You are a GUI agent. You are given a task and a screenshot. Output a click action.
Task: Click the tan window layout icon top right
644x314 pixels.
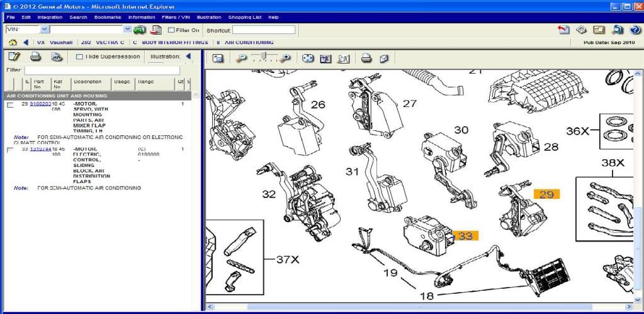pos(599,30)
